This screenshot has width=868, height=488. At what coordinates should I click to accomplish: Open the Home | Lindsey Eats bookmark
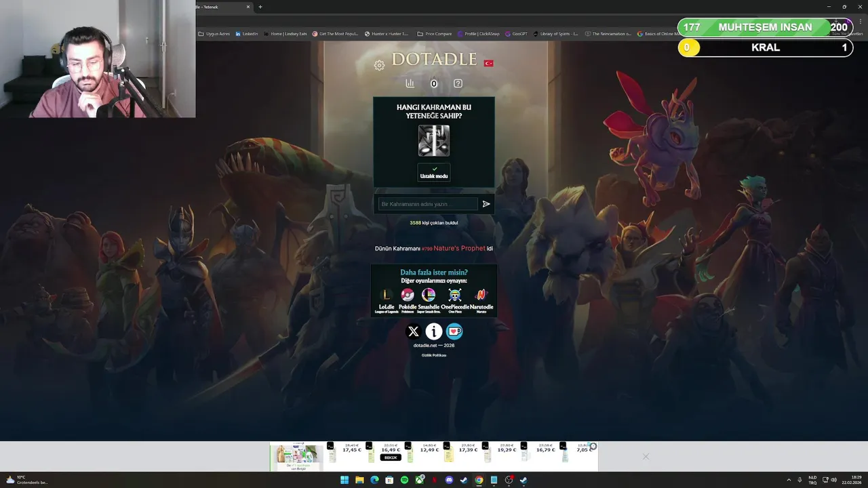tap(285, 33)
